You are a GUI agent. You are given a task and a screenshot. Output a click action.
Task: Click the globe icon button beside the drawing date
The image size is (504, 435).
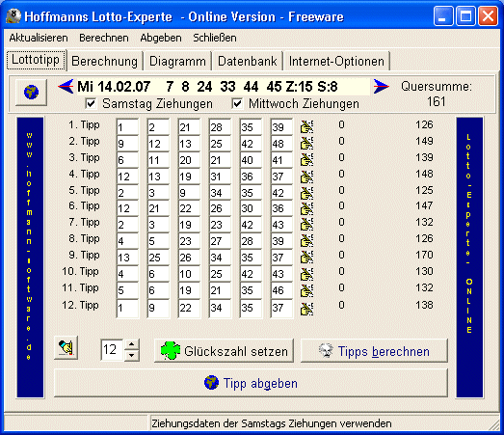[x=31, y=92]
